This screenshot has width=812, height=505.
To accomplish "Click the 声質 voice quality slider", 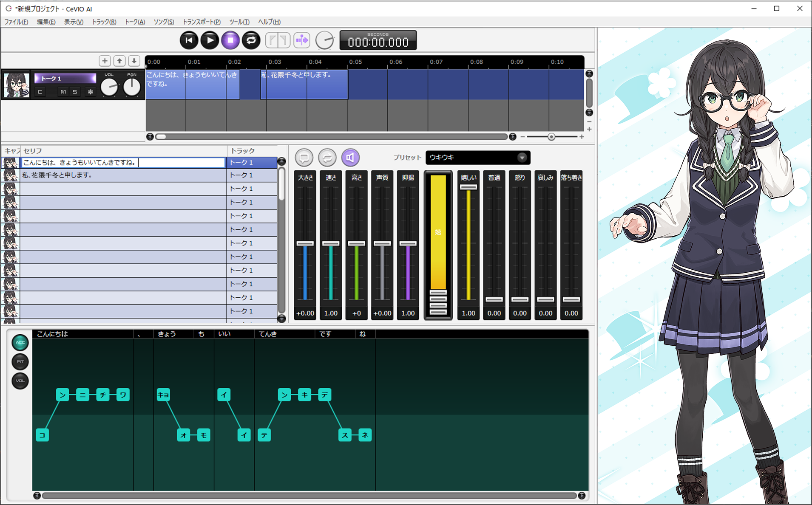I will pyautogui.click(x=382, y=243).
